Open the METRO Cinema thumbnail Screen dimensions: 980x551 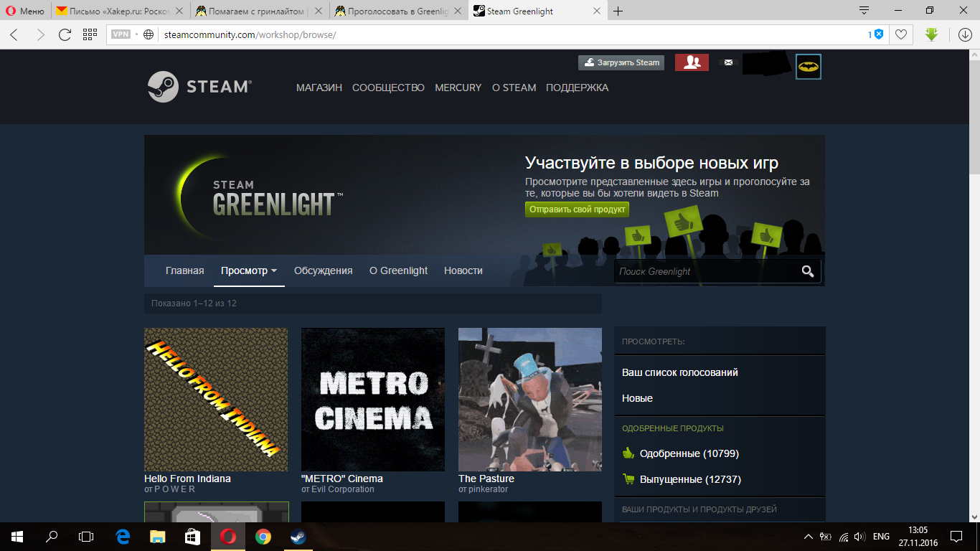coord(373,400)
